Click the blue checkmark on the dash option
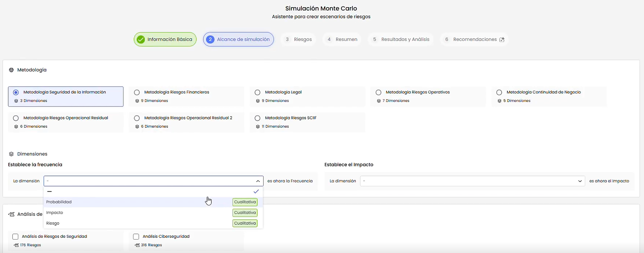Viewport: 644px width, 253px height. (256, 191)
